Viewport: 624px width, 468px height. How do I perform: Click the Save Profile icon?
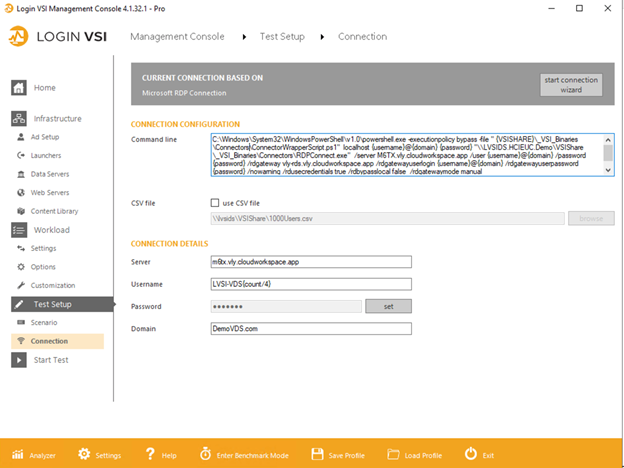pyautogui.click(x=316, y=454)
